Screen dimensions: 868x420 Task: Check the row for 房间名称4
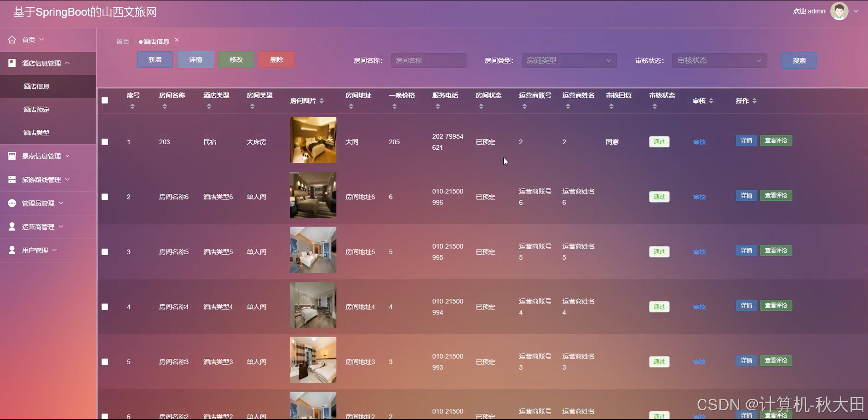pyautogui.click(x=105, y=307)
